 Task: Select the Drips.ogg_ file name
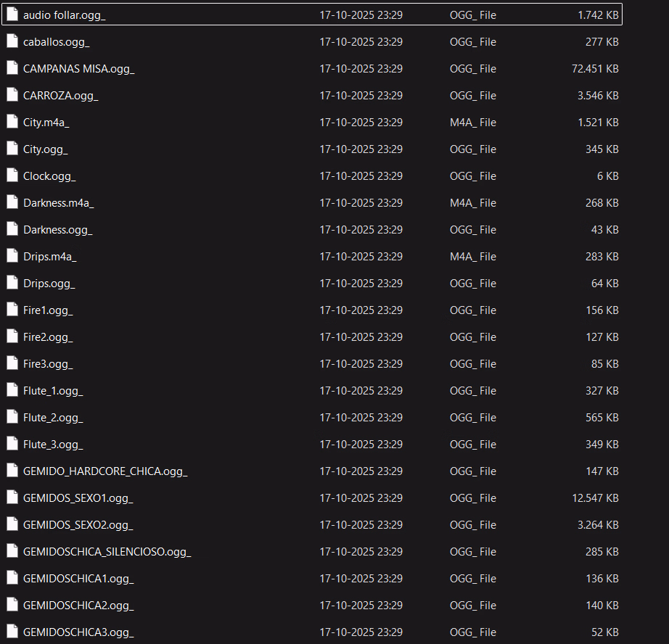coord(49,284)
